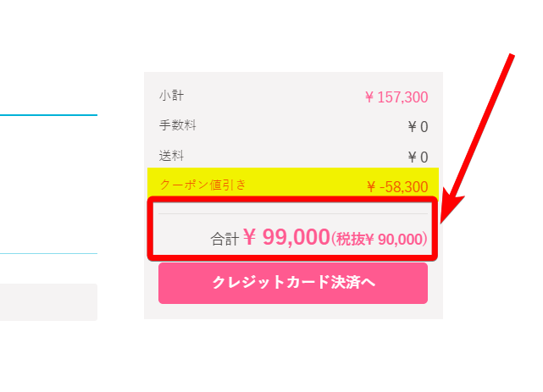The image size is (543, 392).
Task: Click the ¥0 amount beside 送料
Action: tap(418, 157)
